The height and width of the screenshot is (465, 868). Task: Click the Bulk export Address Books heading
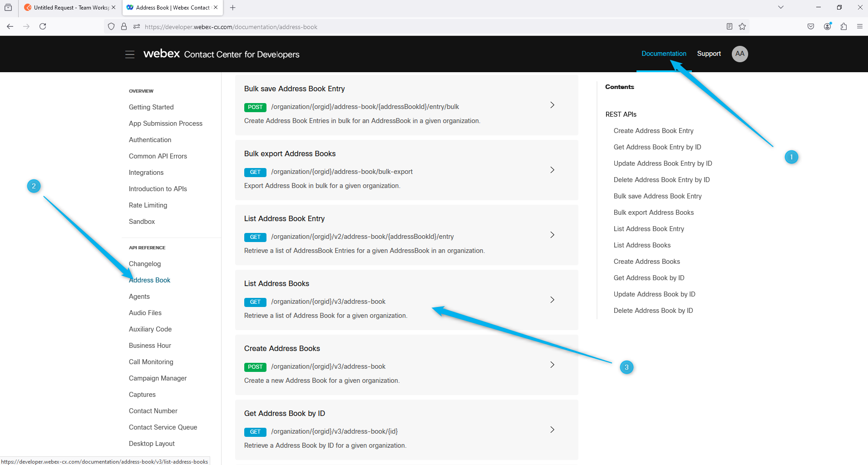click(290, 153)
